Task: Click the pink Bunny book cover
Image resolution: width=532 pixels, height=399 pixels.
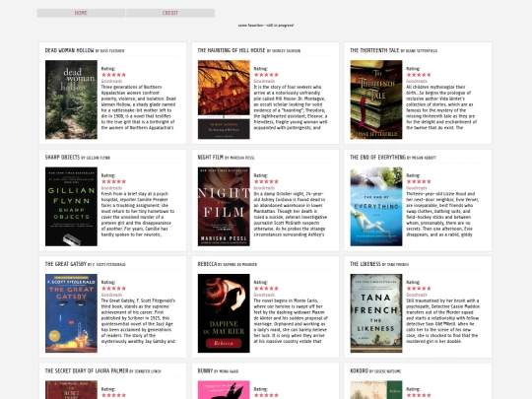Action: pyautogui.click(x=224, y=390)
